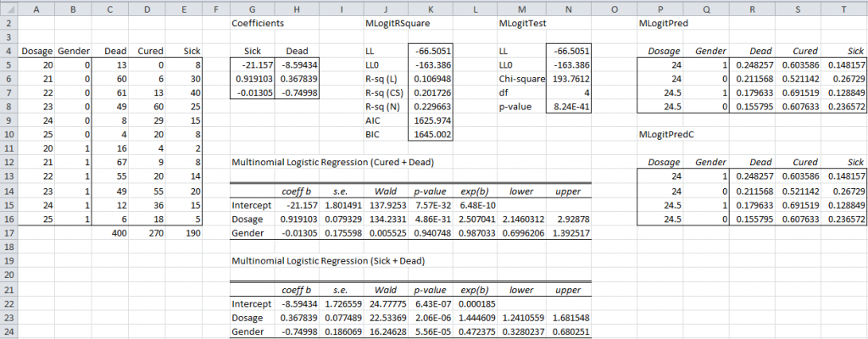Select row header 4
The width and height of the screenshot is (868, 339).
coord(8,51)
